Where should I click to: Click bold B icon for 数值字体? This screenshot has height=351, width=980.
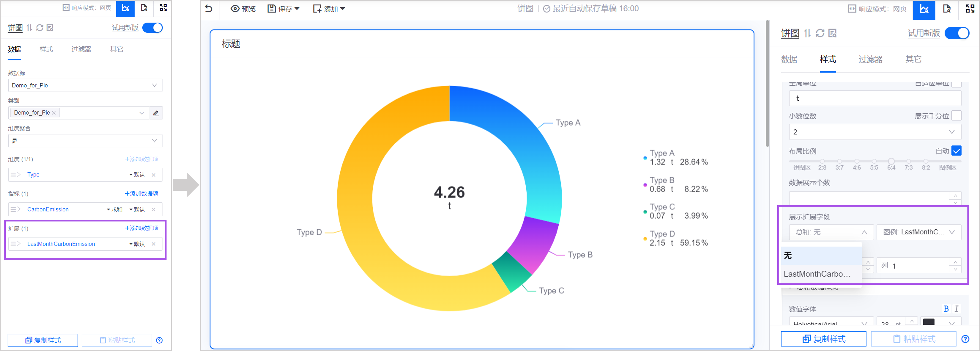tap(946, 309)
